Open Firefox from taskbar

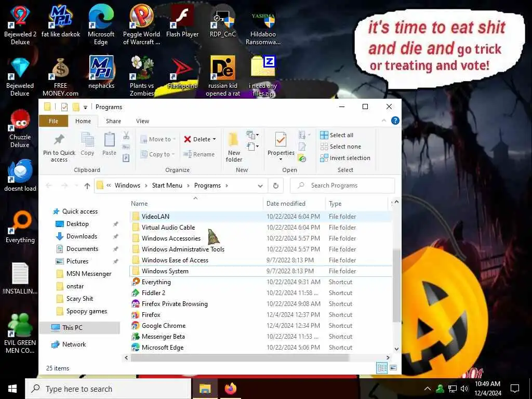tap(230, 389)
